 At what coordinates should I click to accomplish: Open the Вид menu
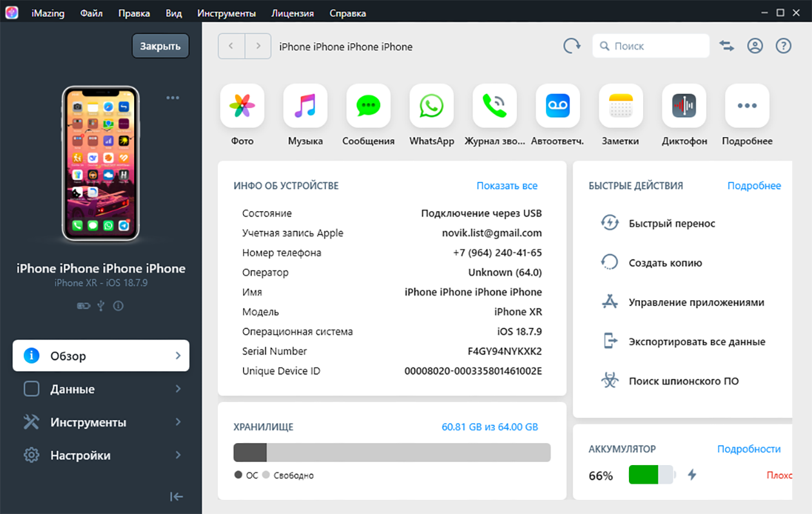[174, 14]
